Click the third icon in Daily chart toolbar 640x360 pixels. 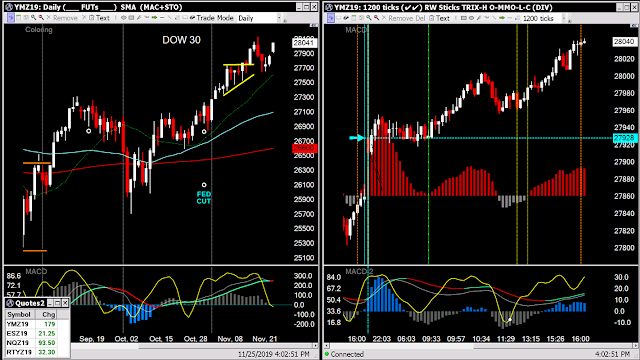(x=26, y=18)
